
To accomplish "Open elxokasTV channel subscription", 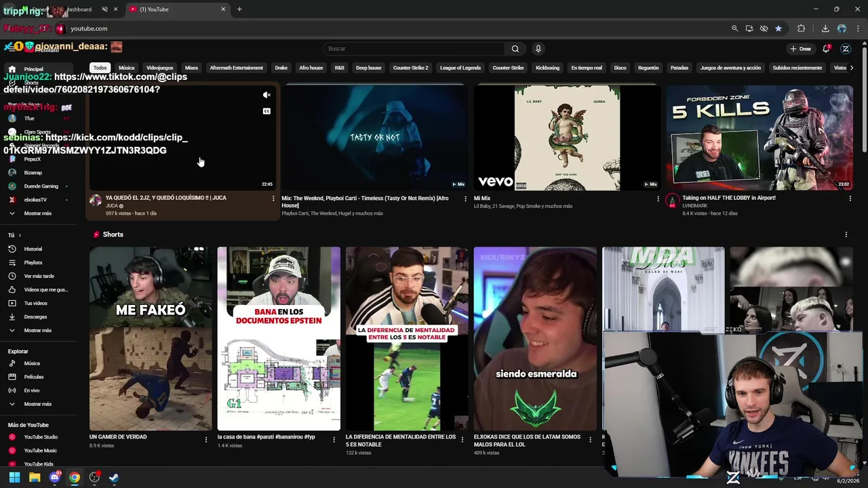I will (35, 200).
